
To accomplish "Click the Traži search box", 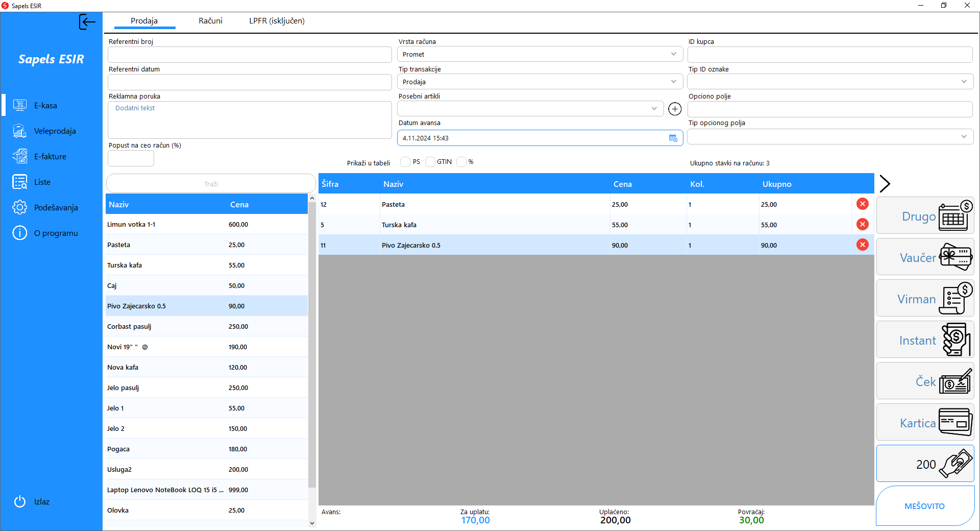I will (x=211, y=184).
